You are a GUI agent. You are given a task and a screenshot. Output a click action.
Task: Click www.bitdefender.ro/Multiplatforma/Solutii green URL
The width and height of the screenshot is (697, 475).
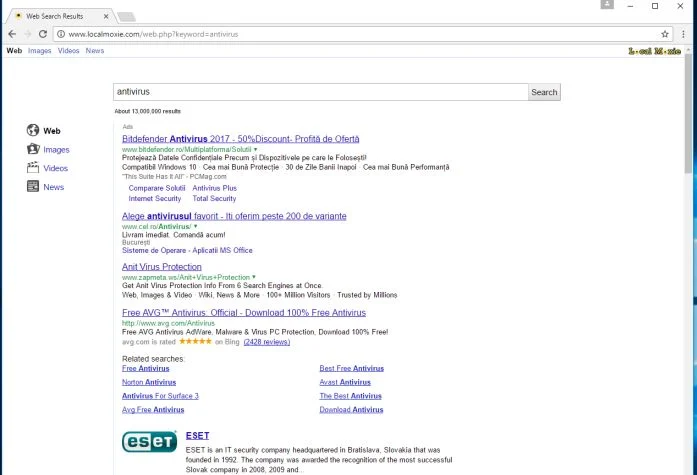pyautogui.click(x=187, y=149)
